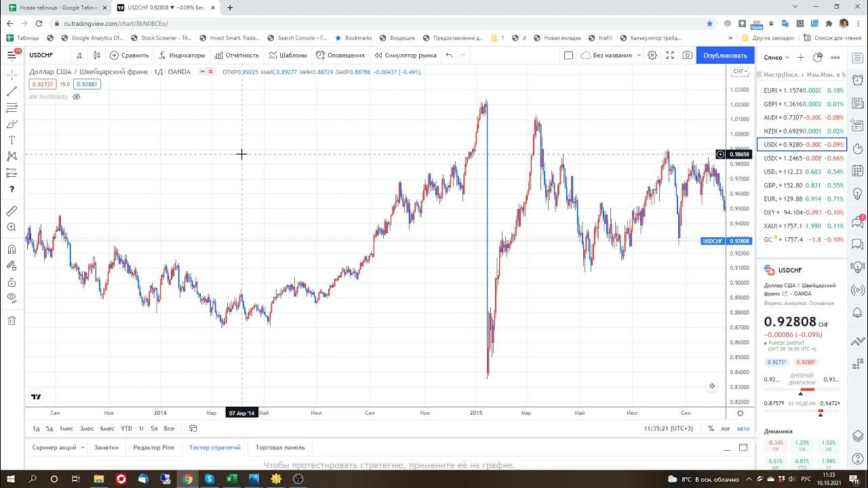Screen dimensions: 868x488
Task: Open the chart layout selector square
Action: 568,55
